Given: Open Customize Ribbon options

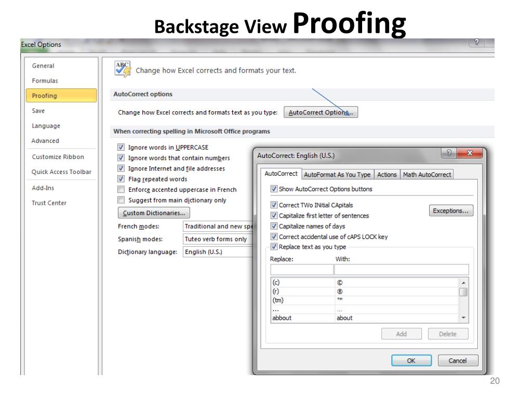Looking at the screenshot, I should point(61,157).
